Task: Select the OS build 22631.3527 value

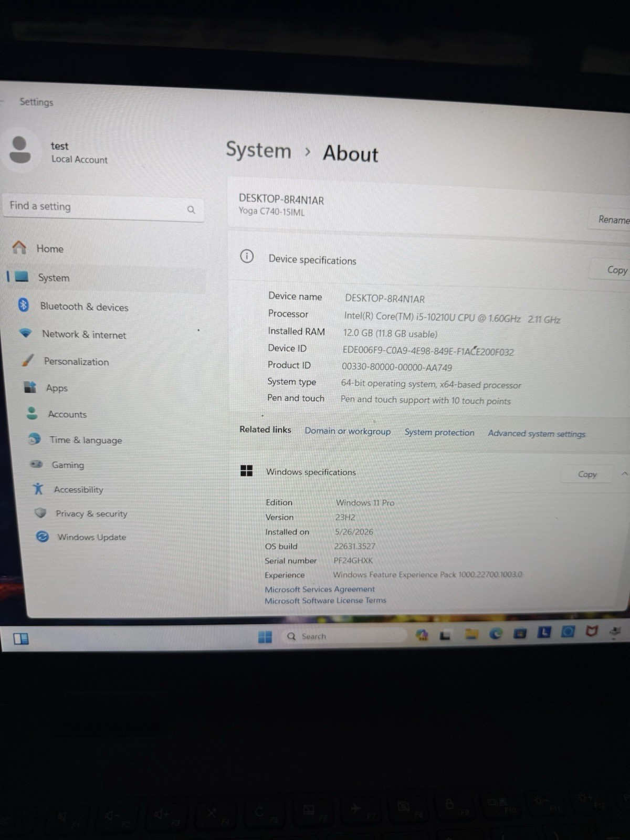Action: [355, 546]
